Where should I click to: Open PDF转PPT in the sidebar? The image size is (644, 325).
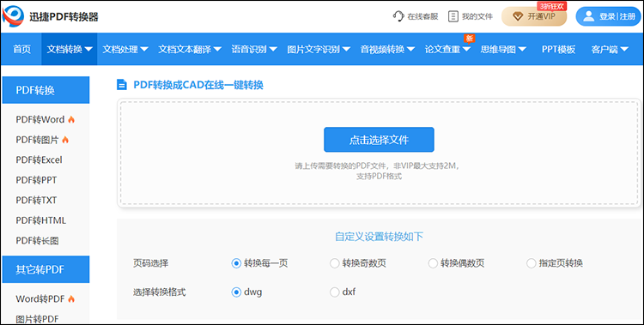tap(36, 180)
